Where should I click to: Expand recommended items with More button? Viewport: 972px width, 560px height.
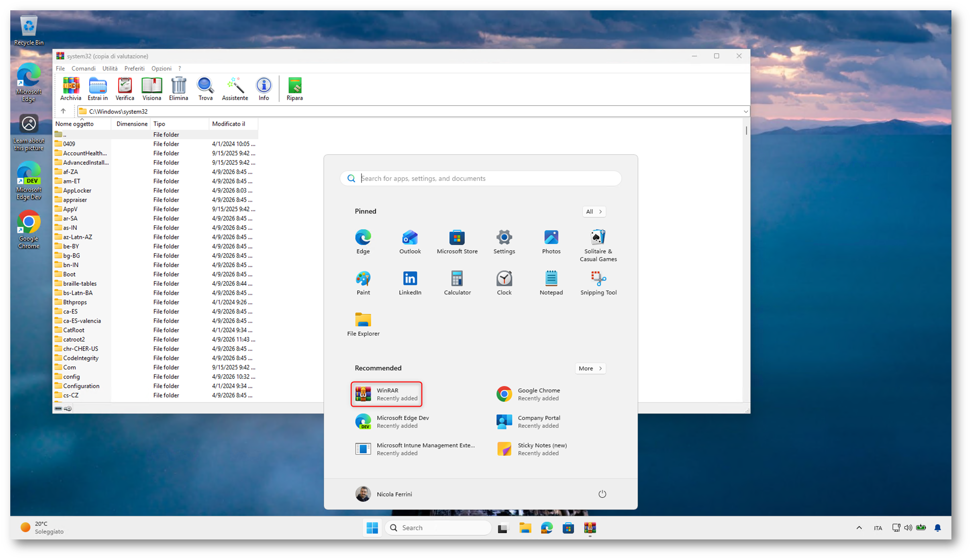point(590,368)
